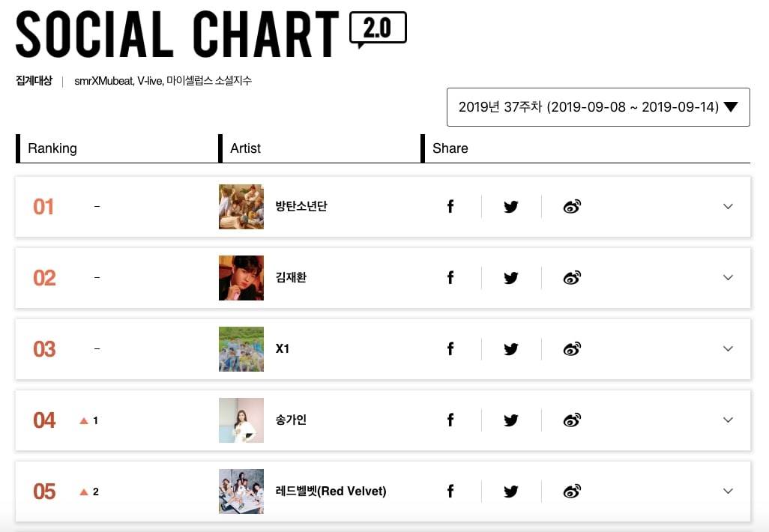The image size is (769, 532).
Task: Share 방탄소년단 on Facebook
Action: coord(450,207)
